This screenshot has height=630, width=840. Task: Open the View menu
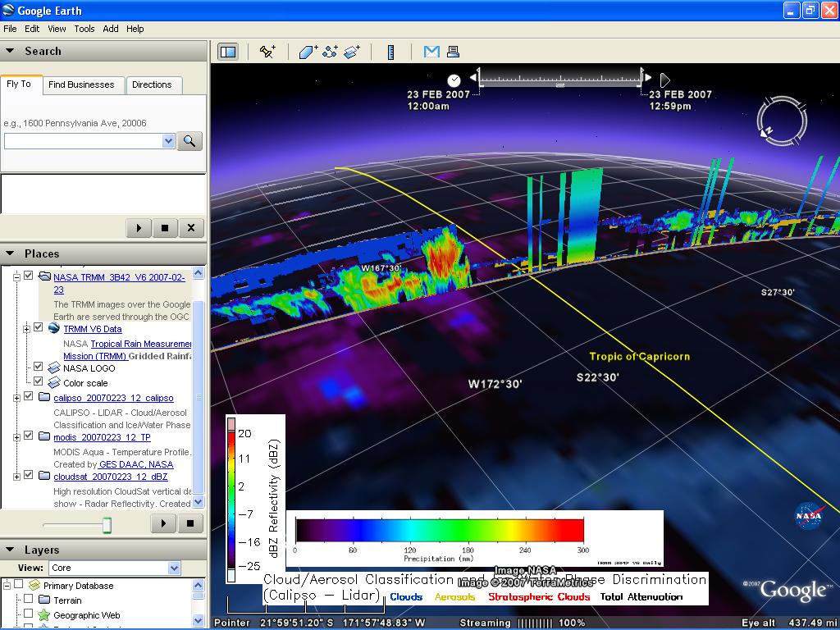tap(57, 29)
